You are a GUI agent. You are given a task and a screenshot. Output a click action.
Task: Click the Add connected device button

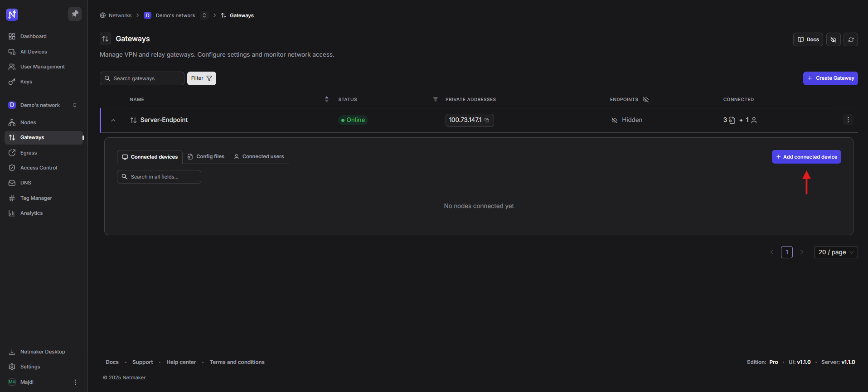(806, 157)
